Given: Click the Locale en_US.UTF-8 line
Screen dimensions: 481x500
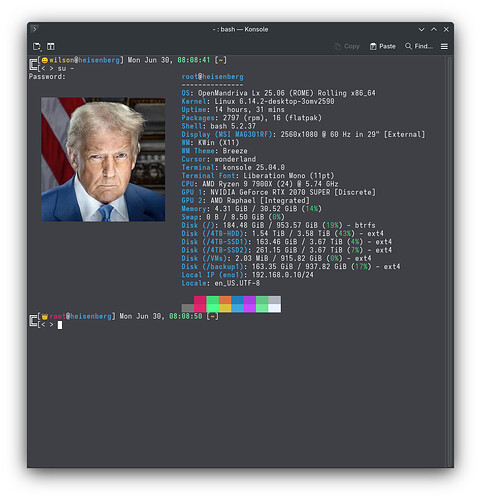Looking at the screenshot, I should pyautogui.click(x=221, y=283).
